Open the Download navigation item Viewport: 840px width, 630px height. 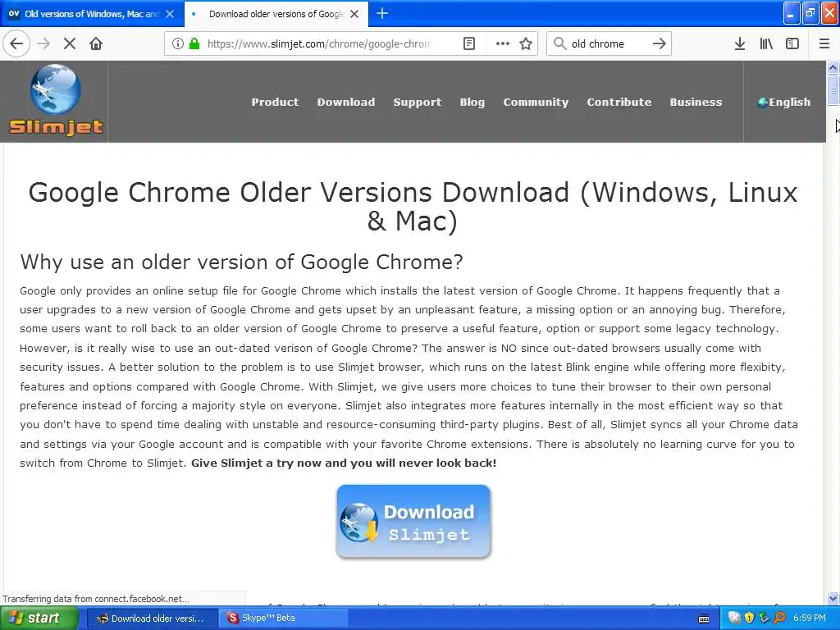tap(346, 102)
